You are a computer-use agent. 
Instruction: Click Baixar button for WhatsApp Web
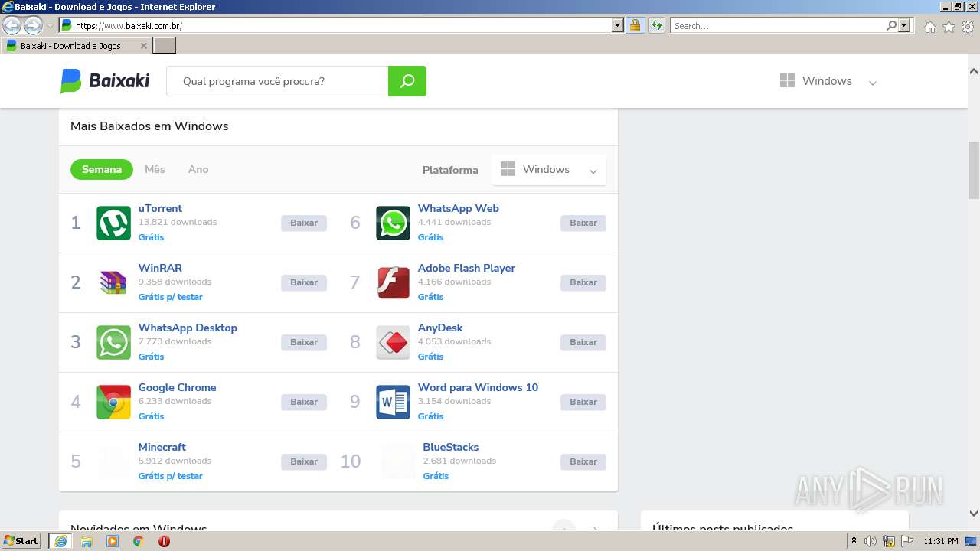click(x=583, y=223)
